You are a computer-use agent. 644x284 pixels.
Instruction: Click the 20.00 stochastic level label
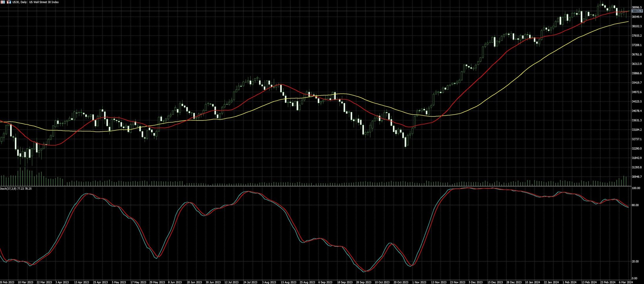(x=635, y=261)
